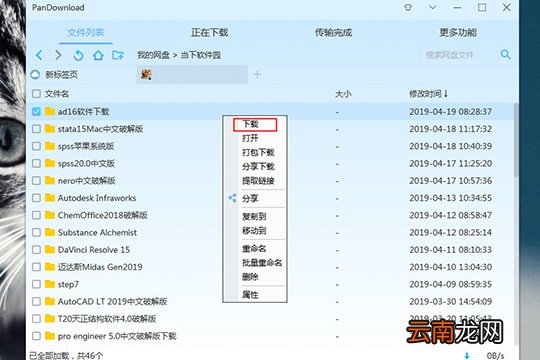Check the pro engineer 5.0 checkbox

36,336
